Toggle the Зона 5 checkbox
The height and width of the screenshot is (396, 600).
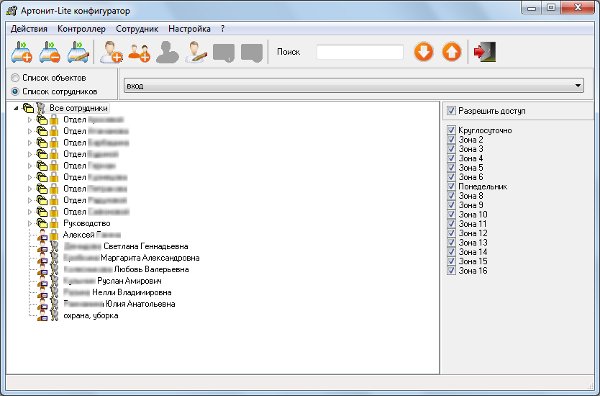tap(452, 168)
